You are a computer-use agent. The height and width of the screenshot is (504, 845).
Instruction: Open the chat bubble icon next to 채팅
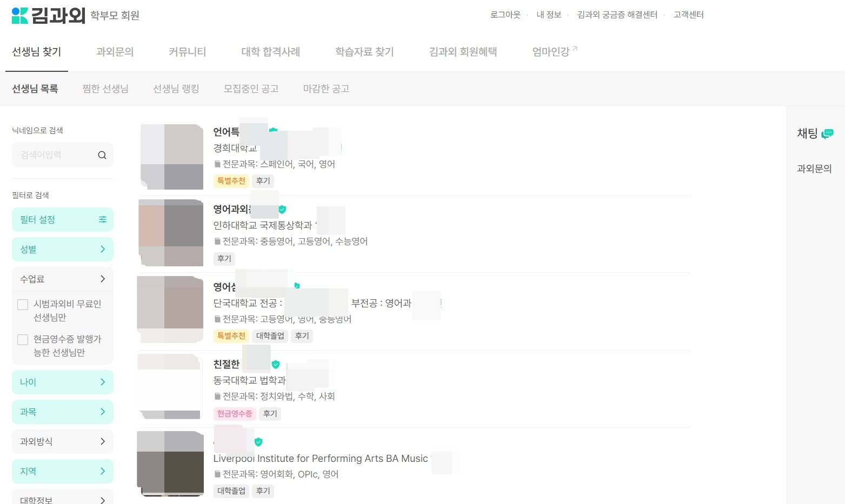(827, 133)
